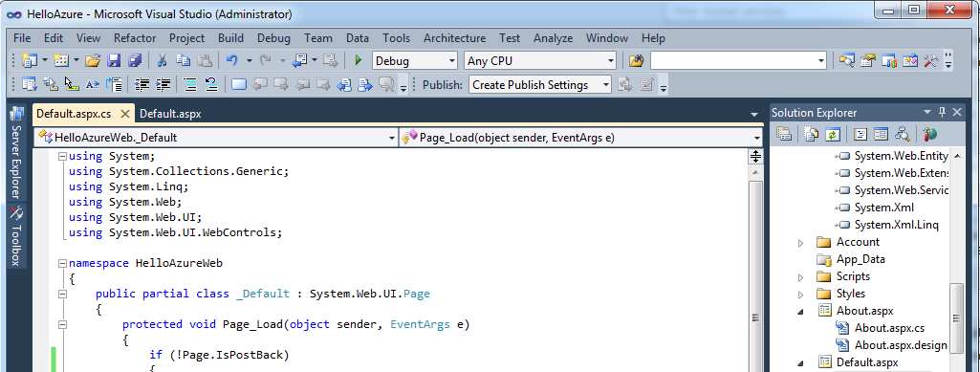The image size is (980, 372).
Task: Switch to the Default.aspx tab
Action: pos(170,114)
